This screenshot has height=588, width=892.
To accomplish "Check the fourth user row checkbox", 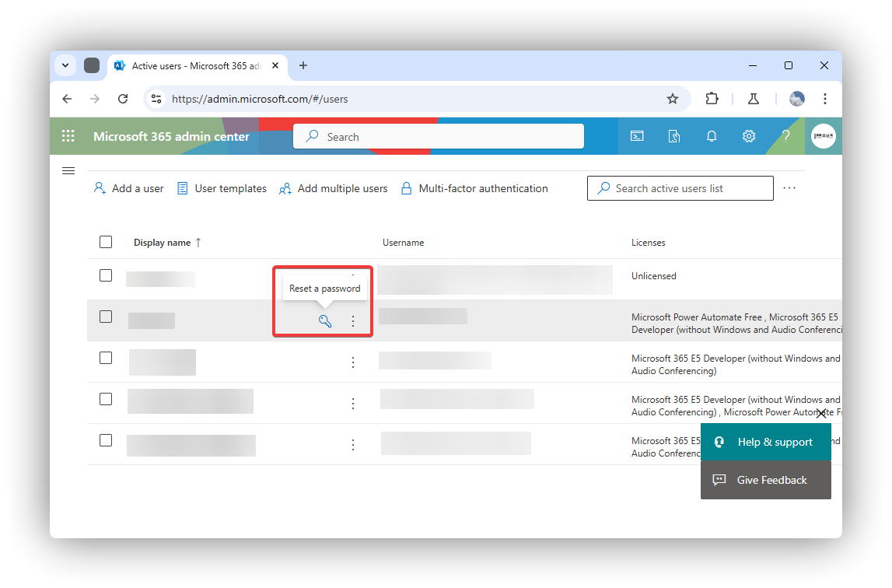I will pos(106,399).
